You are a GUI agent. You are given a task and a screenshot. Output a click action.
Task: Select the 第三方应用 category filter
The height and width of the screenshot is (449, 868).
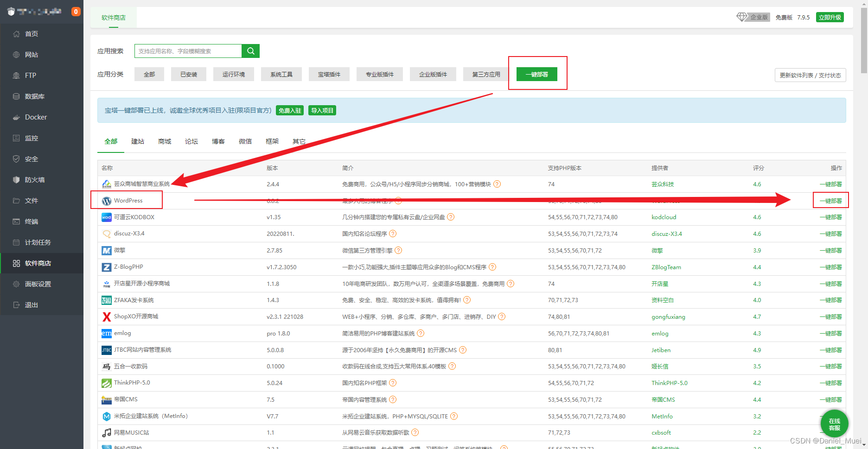pyautogui.click(x=486, y=74)
